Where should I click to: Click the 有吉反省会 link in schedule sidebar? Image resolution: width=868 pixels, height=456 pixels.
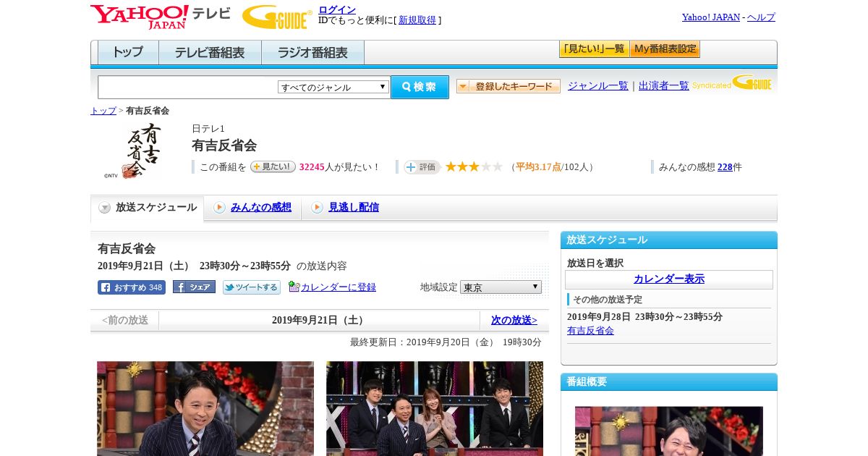tap(590, 331)
